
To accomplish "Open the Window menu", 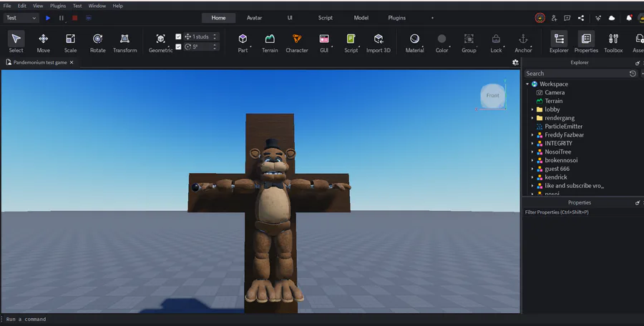I will tap(97, 6).
